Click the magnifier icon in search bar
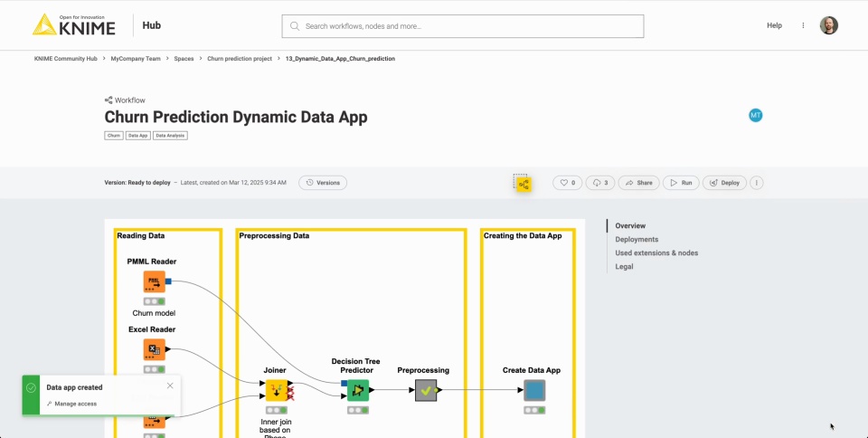Image resolution: width=868 pixels, height=438 pixels. click(295, 26)
